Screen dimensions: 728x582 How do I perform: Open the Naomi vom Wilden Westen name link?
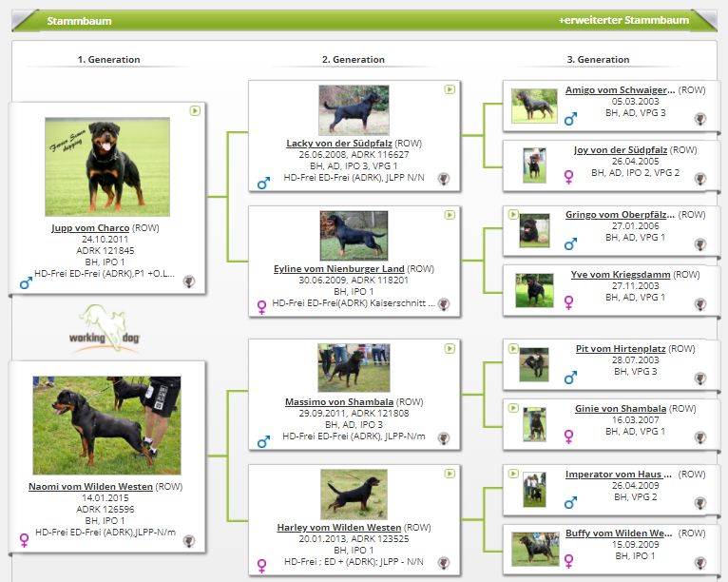(90, 486)
